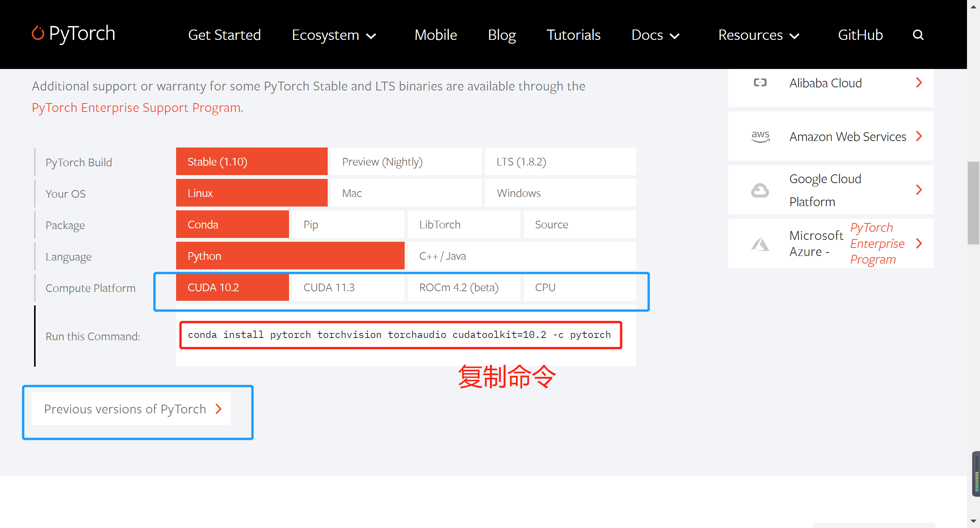This screenshot has height=528, width=980.
Task: Click the Alibaba Cloud logo icon
Action: click(x=760, y=83)
